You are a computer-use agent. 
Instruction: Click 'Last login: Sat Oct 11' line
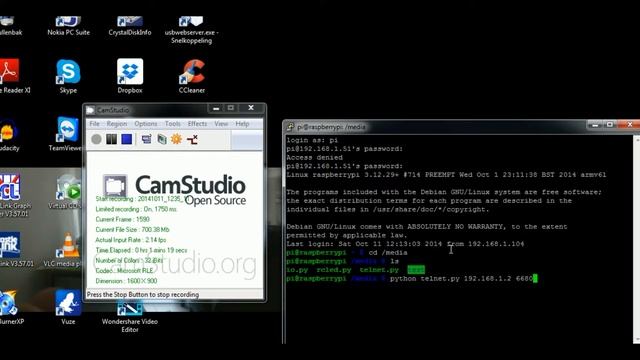[405, 244]
